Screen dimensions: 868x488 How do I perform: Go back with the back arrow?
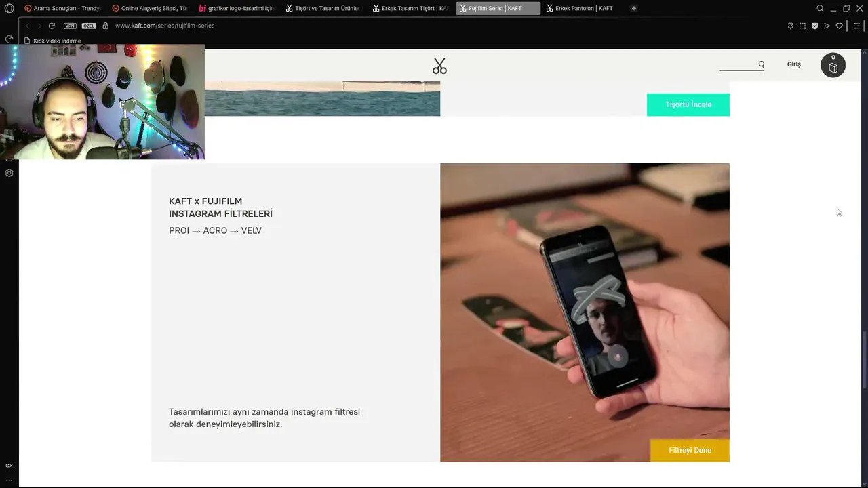click(x=28, y=26)
